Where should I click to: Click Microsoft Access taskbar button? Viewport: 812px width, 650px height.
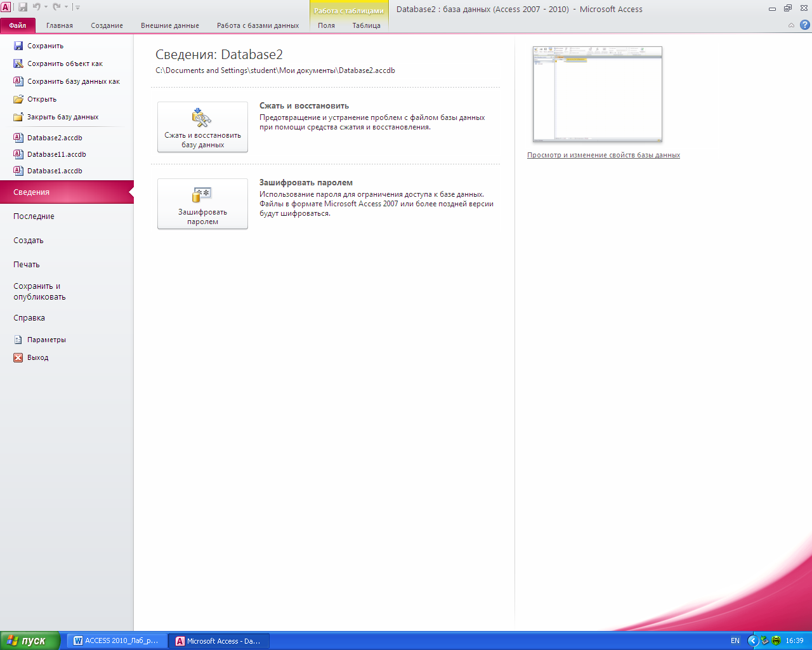point(219,640)
